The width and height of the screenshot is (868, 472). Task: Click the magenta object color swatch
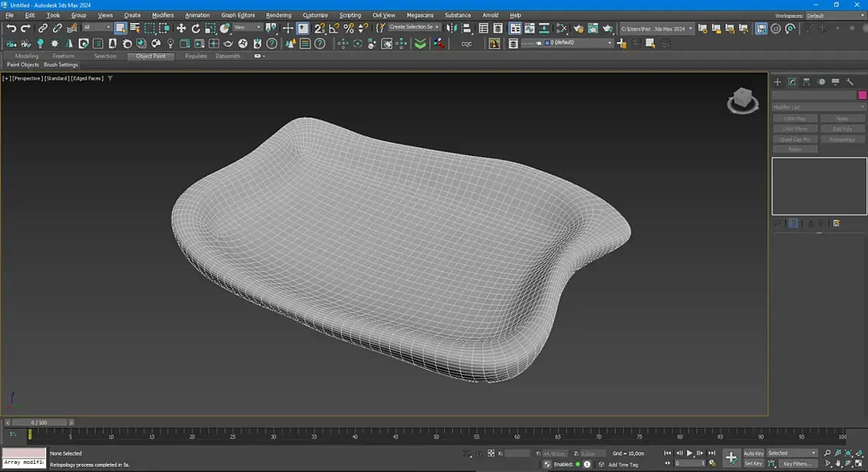pyautogui.click(x=862, y=95)
